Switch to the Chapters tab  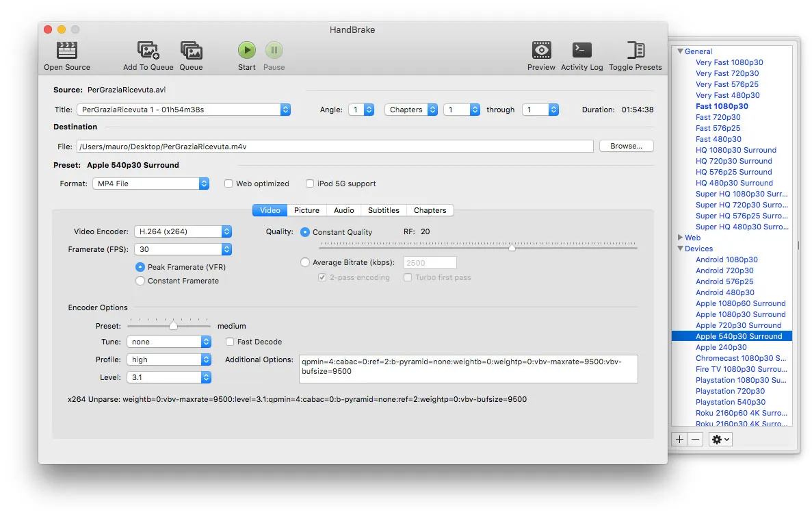pyautogui.click(x=430, y=210)
